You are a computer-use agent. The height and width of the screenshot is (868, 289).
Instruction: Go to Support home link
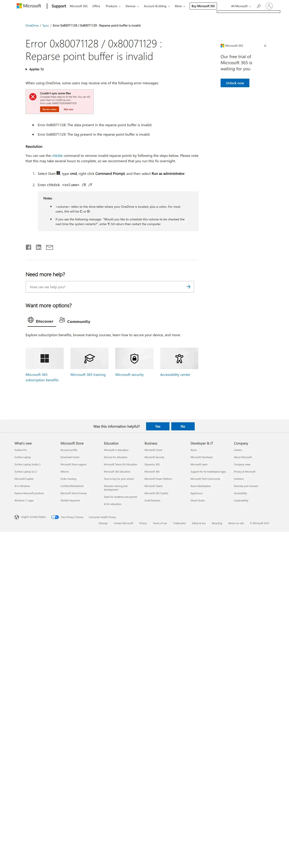[59, 6]
